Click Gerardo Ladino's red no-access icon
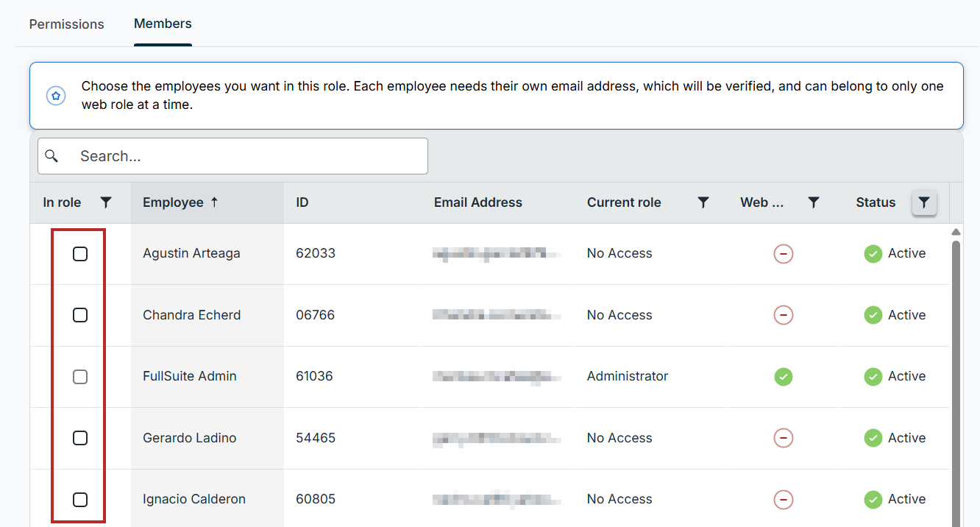 [x=784, y=438]
